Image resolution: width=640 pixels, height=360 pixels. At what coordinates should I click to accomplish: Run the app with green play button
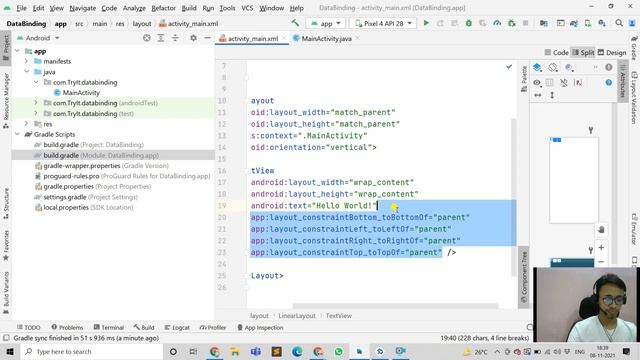426,23
